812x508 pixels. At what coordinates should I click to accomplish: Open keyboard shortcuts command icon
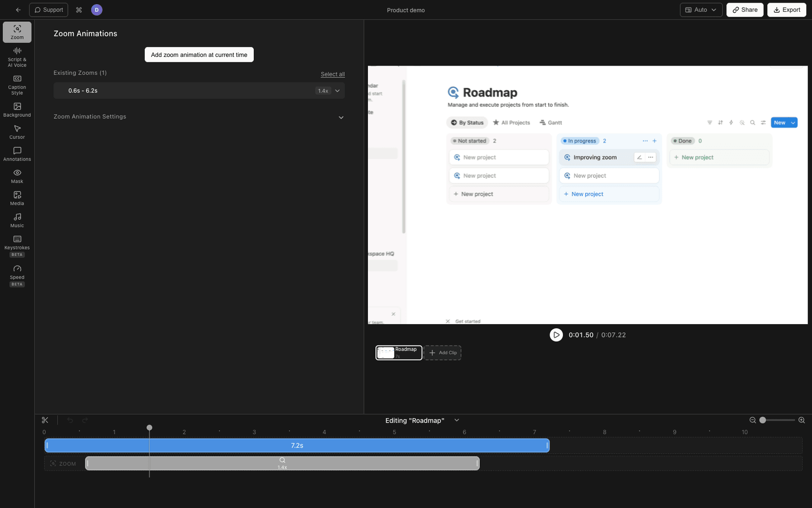coord(79,10)
